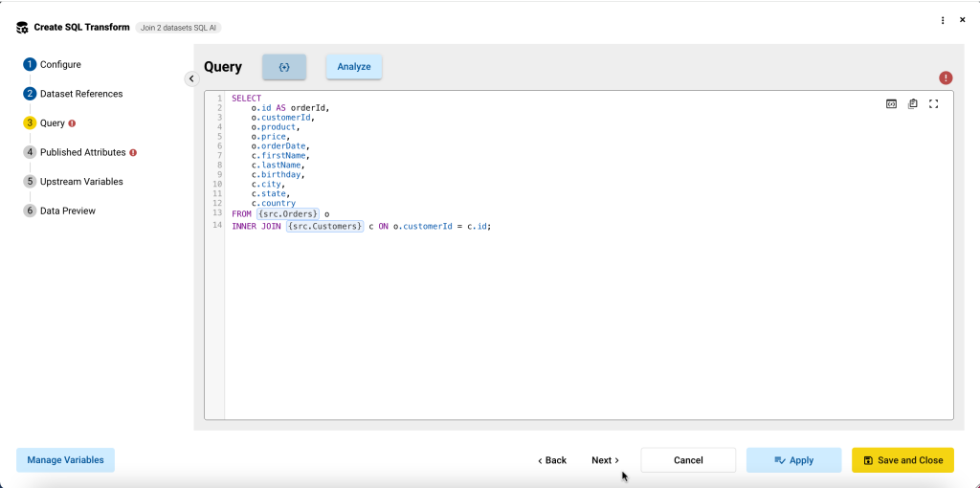Click the Create SQL Transform logo icon

click(22, 28)
